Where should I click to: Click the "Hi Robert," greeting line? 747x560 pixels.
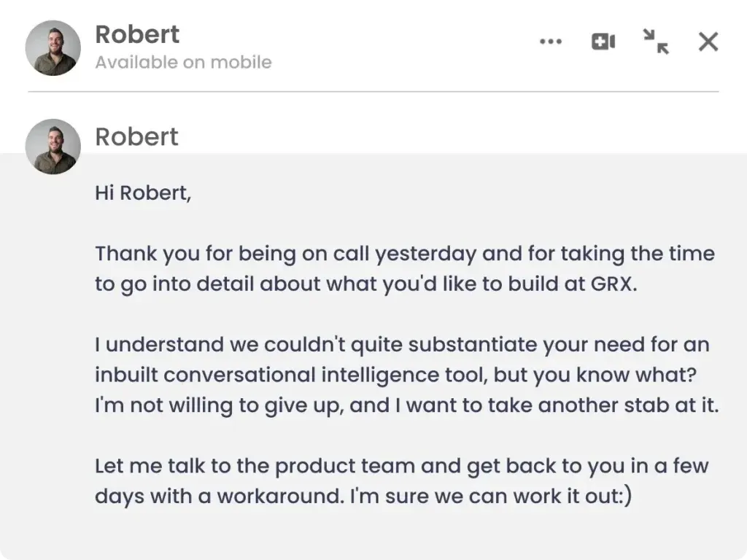point(143,192)
